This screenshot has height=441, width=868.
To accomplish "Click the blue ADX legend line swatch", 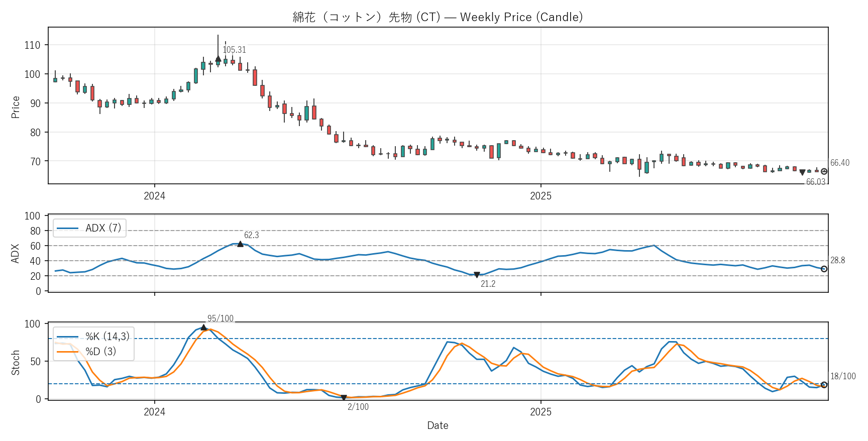I will point(67,228).
